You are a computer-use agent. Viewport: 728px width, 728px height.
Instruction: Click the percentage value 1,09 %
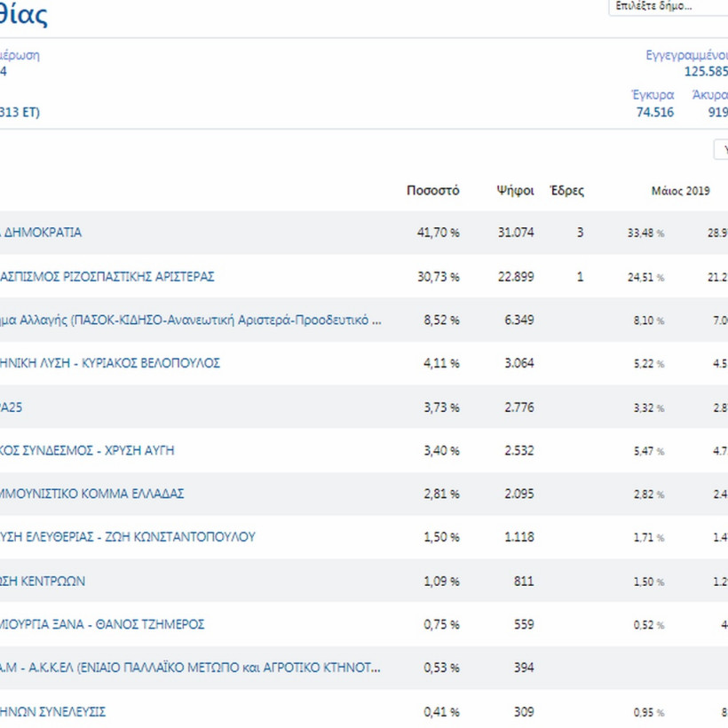(441, 582)
